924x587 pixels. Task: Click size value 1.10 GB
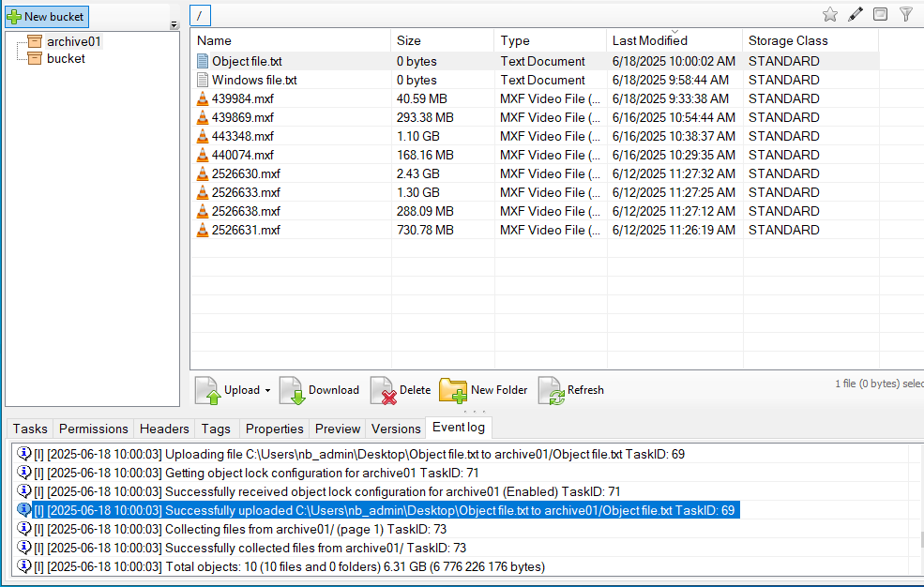[x=417, y=136]
